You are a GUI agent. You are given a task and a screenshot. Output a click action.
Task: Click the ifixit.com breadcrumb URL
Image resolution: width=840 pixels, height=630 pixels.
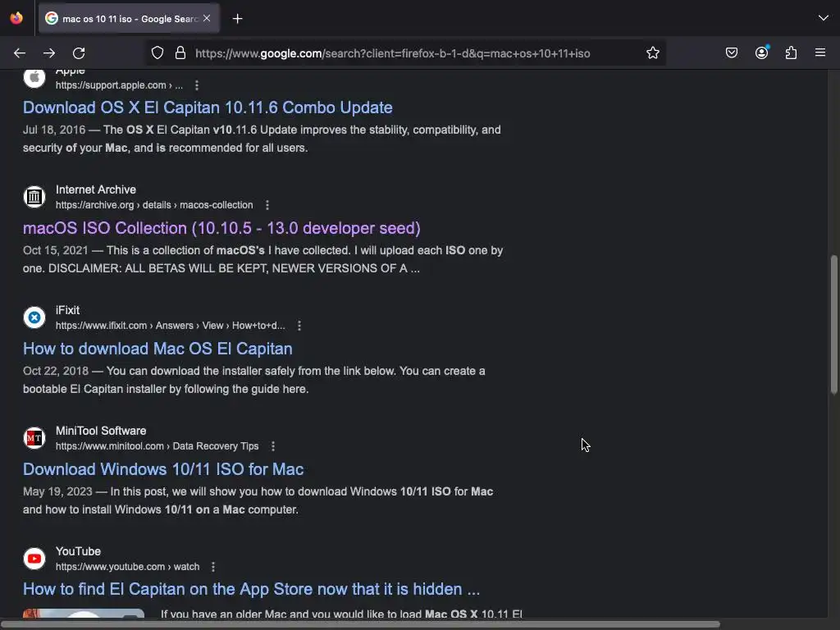pyautogui.click(x=171, y=326)
